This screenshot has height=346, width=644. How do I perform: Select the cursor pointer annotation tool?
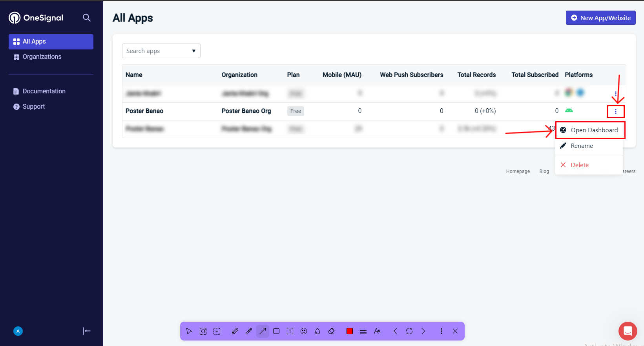click(x=189, y=331)
